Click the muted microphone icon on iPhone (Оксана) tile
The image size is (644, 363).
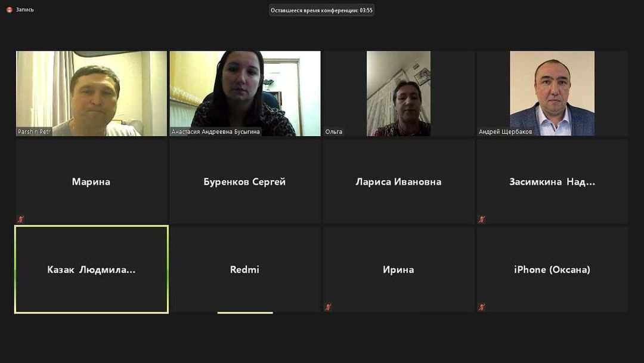point(482,307)
